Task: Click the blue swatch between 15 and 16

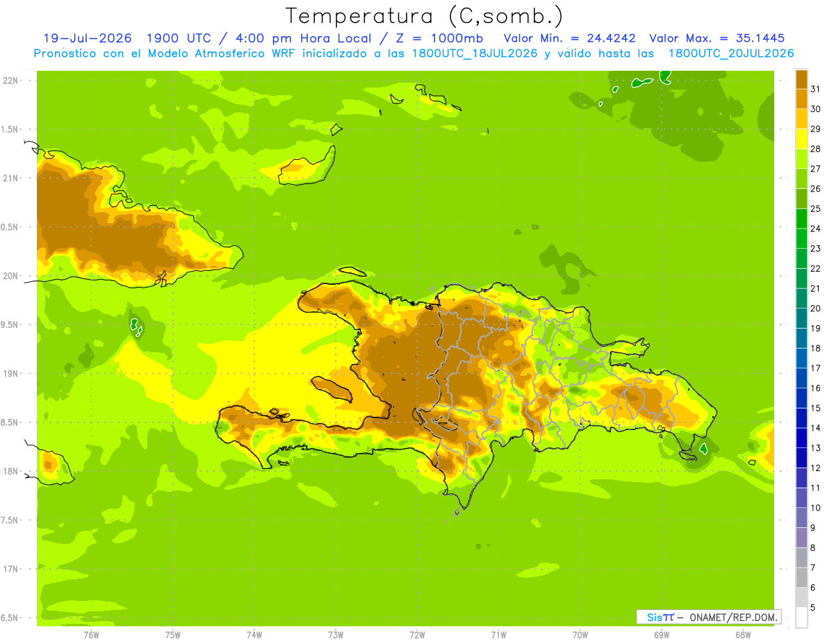Action: pyautogui.click(x=801, y=398)
